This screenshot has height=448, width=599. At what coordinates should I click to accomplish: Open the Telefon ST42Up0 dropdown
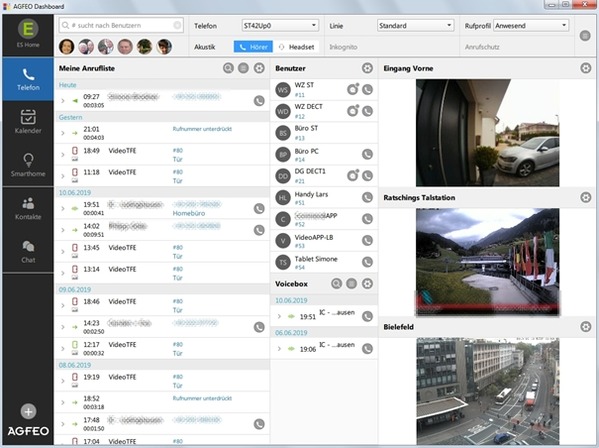tap(280, 26)
